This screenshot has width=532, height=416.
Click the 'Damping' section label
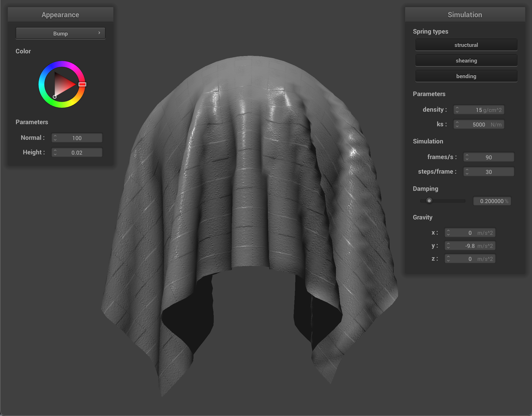click(425, 189)
